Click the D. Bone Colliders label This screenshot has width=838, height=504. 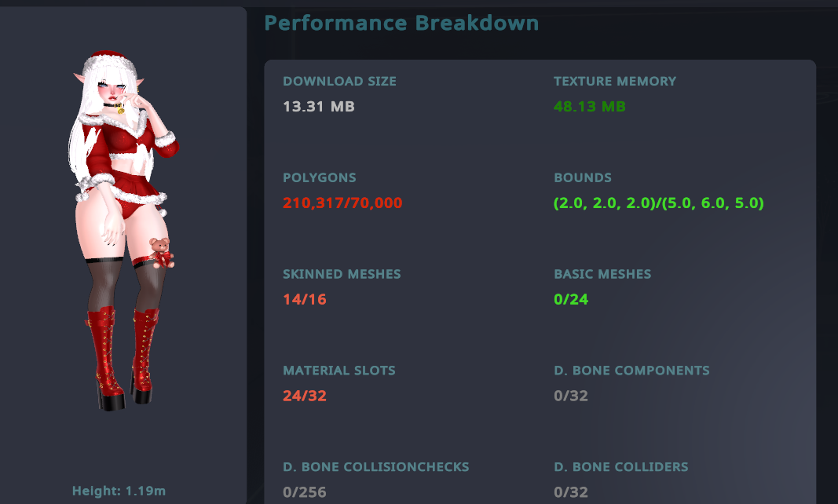click(x=621, y=467)
